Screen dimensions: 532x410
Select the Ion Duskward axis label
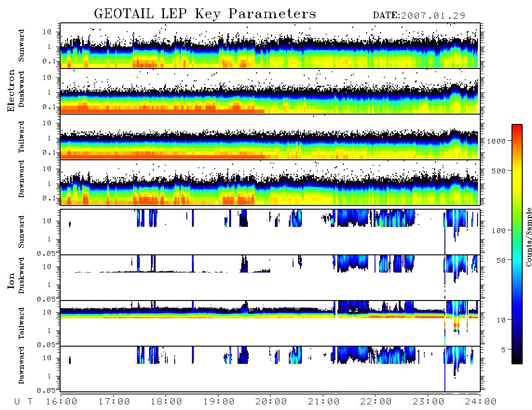21,275
